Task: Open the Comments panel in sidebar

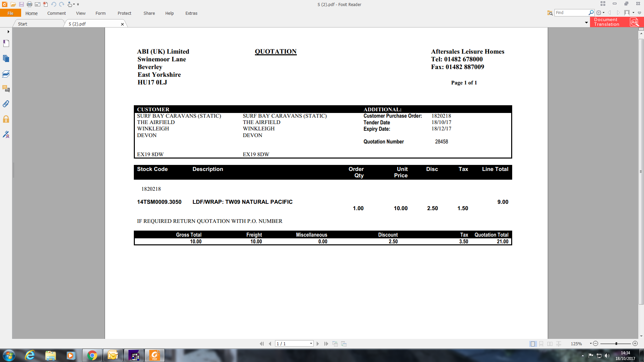Action: (x=6, y=89)
